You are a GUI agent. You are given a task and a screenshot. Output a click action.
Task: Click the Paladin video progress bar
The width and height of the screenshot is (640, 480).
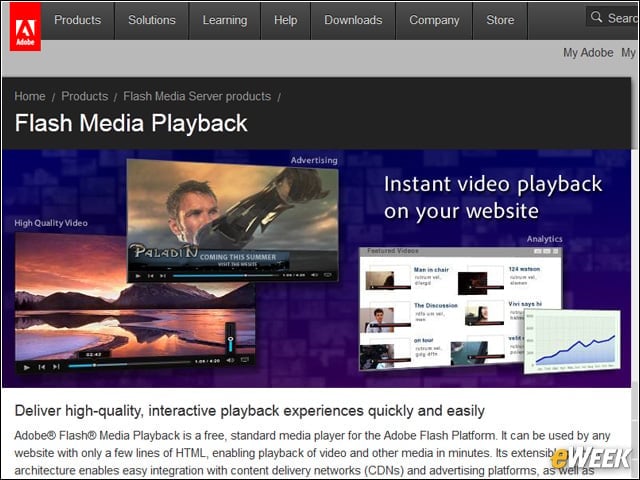[x=226, y=276]
